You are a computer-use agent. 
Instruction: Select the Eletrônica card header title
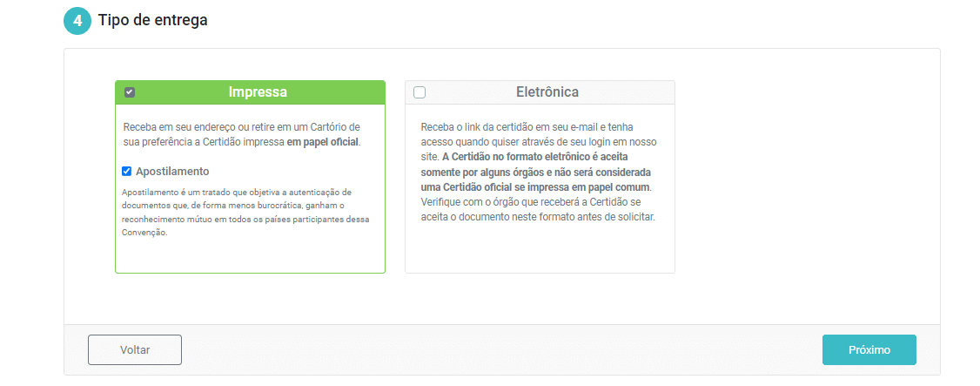(547, 92)
